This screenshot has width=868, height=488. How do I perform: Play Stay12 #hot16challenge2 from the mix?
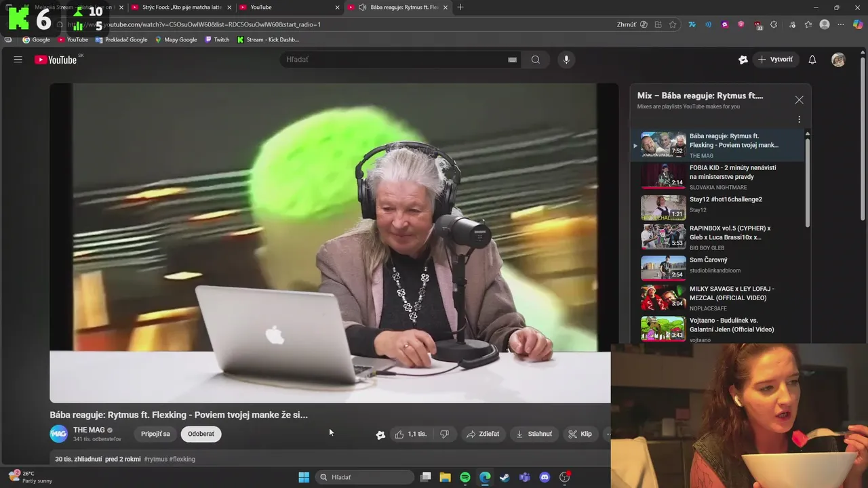tap(723, 207)
